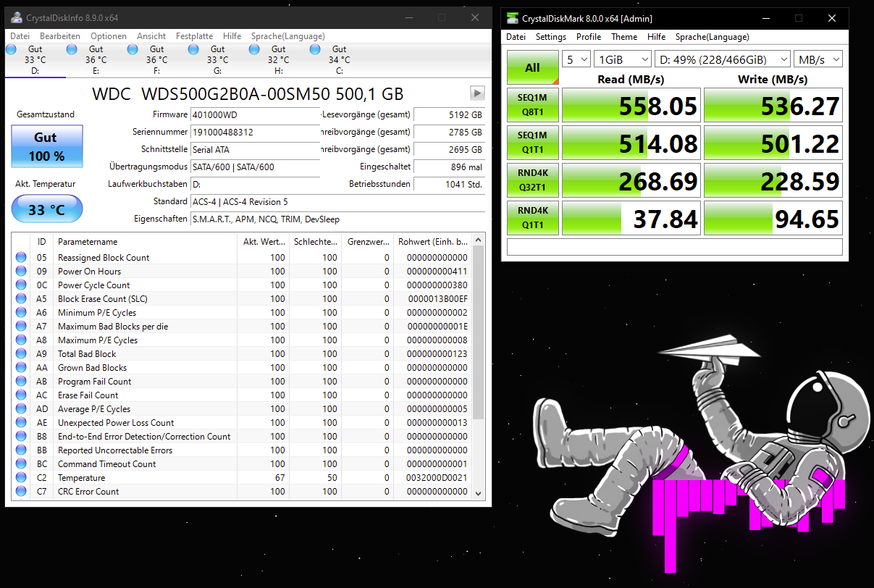The width and height of the screenshot is (874, 588).
Task: Open Profile menu in CrystalDiskMark
Action: point(589,37)
